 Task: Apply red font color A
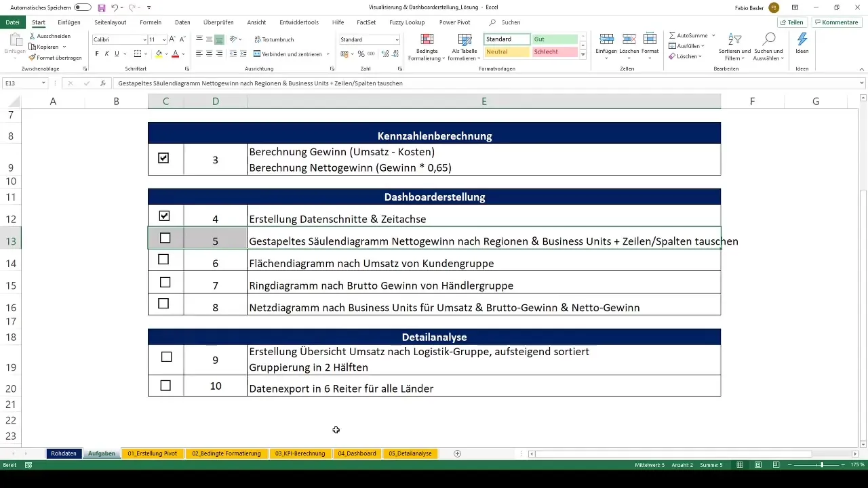coord(176,54)
